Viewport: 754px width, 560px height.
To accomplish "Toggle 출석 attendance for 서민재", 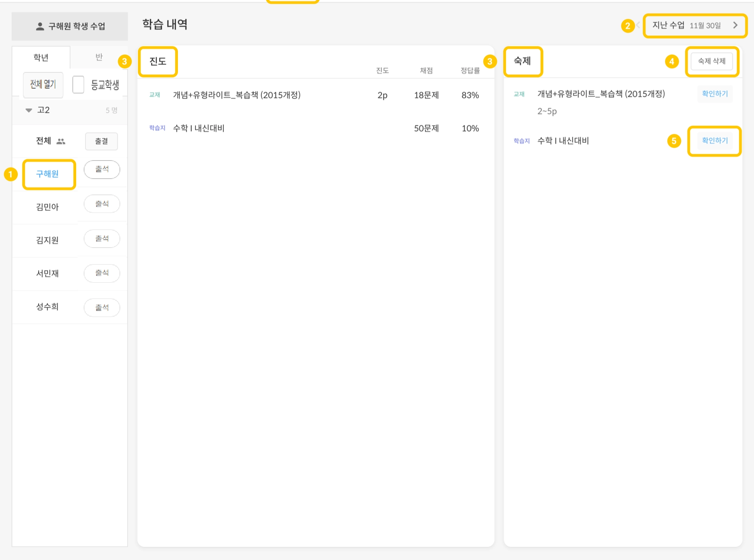I will pyautogui.click(x=102, y=273).
